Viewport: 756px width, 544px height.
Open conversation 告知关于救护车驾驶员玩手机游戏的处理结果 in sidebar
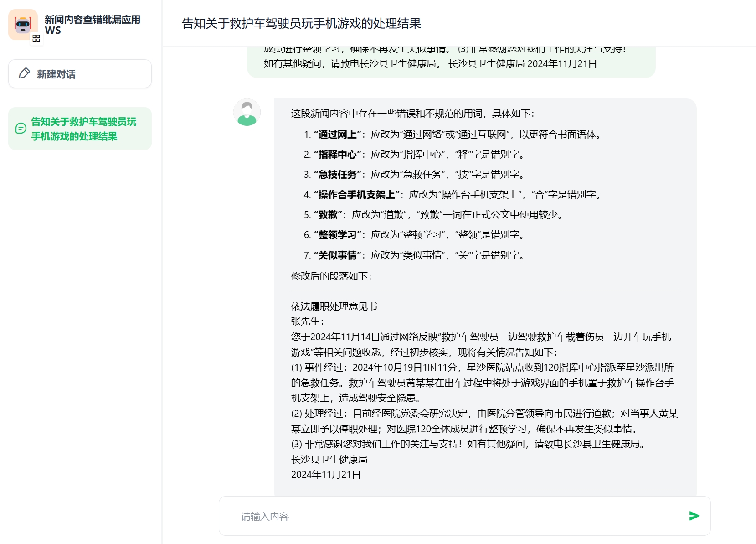click(80, 129)
